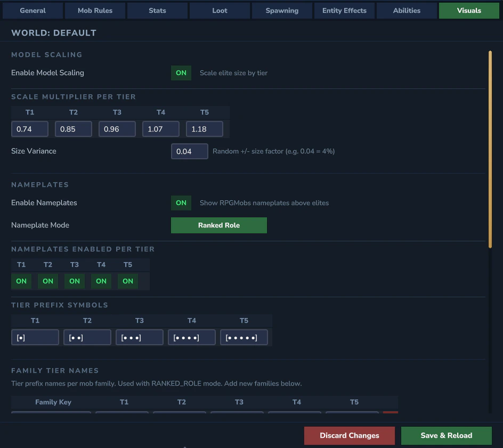503x448 pixels.
Task: Switch to the General tab
Action: pyautogui.click(x=33, y=10)
